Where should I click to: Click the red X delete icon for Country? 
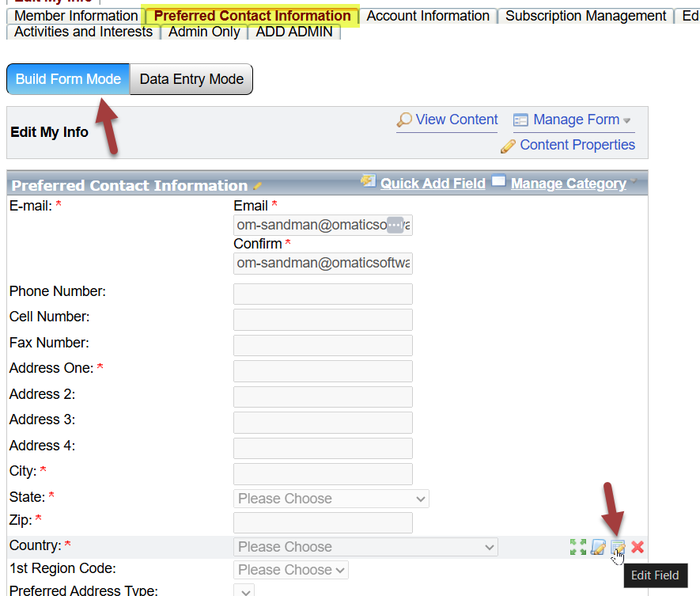pyautogui.click(x=638, y=547)
